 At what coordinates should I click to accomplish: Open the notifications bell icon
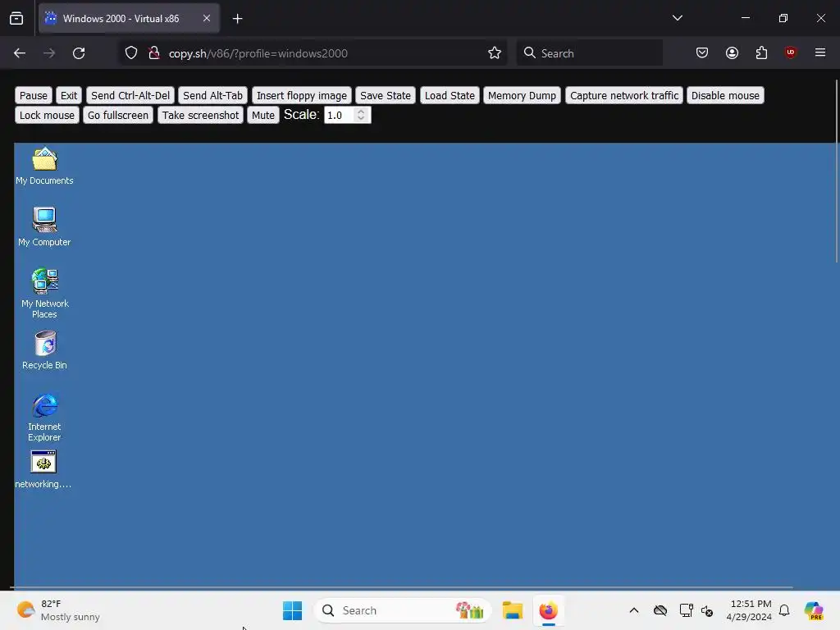pyautogui.click(x=784, y=610)
